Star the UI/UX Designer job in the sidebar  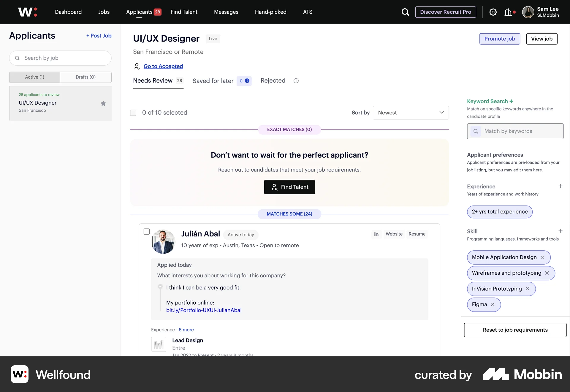[103, 103]
